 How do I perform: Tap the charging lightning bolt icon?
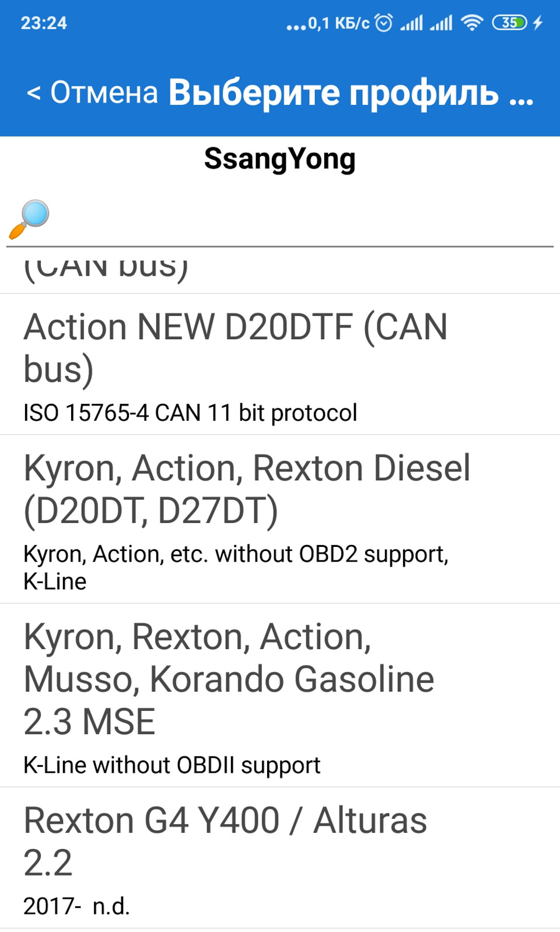(x=538, y=23)
